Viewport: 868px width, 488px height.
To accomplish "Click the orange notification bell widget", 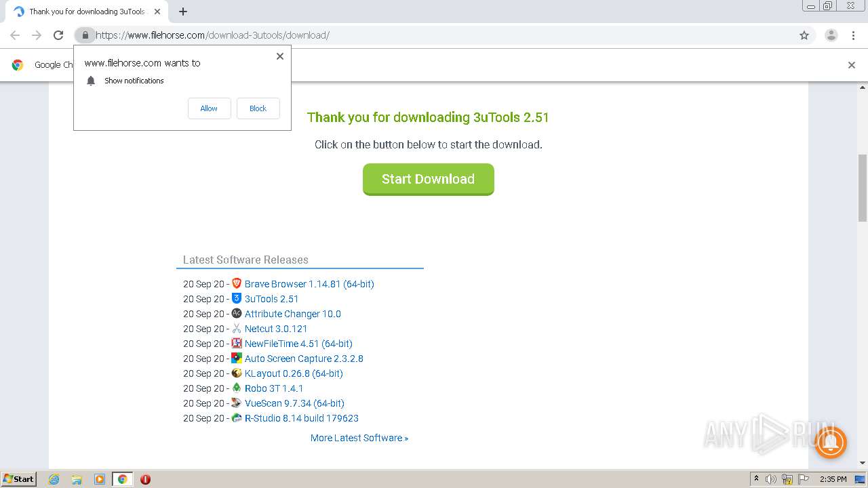I will tap(830, 443).
